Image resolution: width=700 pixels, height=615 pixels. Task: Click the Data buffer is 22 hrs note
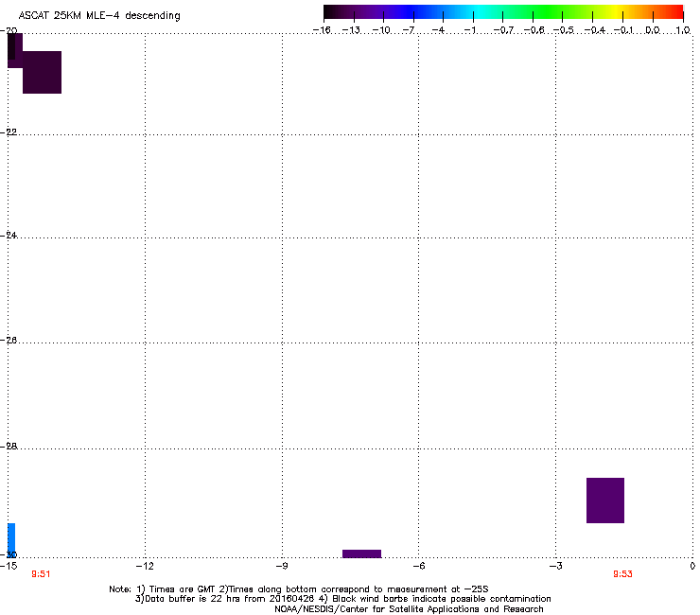[342, 599]
